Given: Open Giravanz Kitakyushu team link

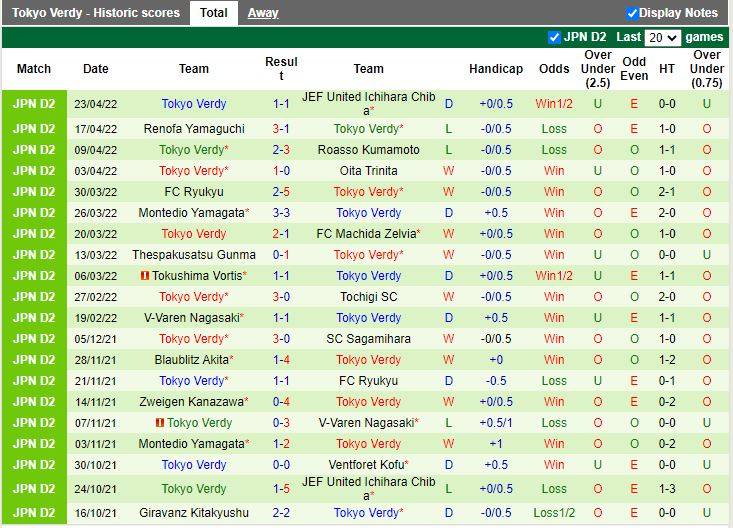Looking at the screenshot, I should 194,513.
